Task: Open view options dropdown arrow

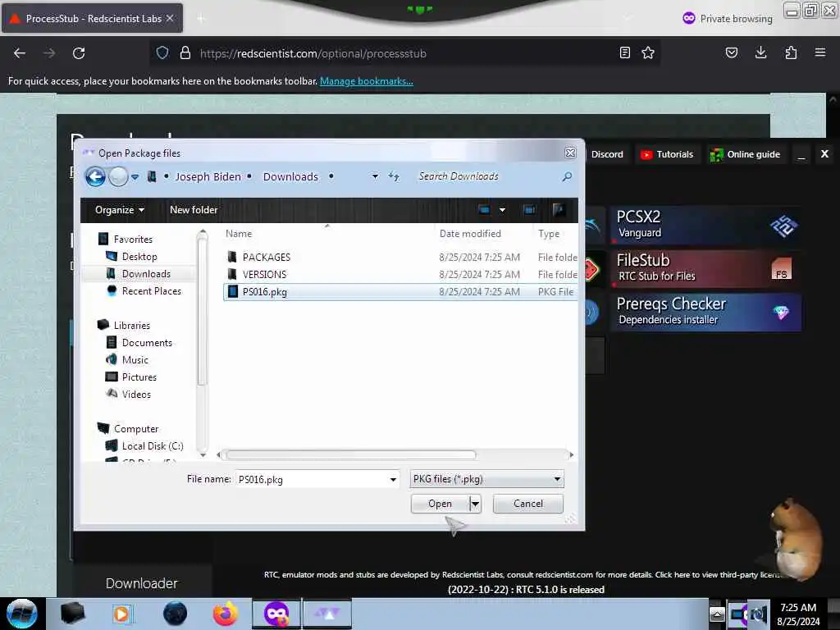Action: pyautogui.click(x=503, y=210)
